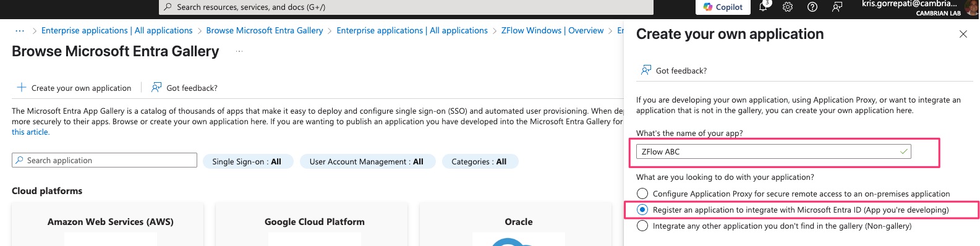Go to second Enterprise applications breadcrumb
Image resolution: width=980 pixels, height=246 pixels.
tap(412, 30)
